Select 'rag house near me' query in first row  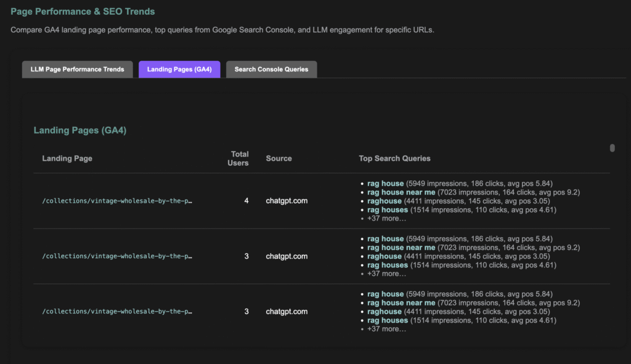[x=401, y=192]
